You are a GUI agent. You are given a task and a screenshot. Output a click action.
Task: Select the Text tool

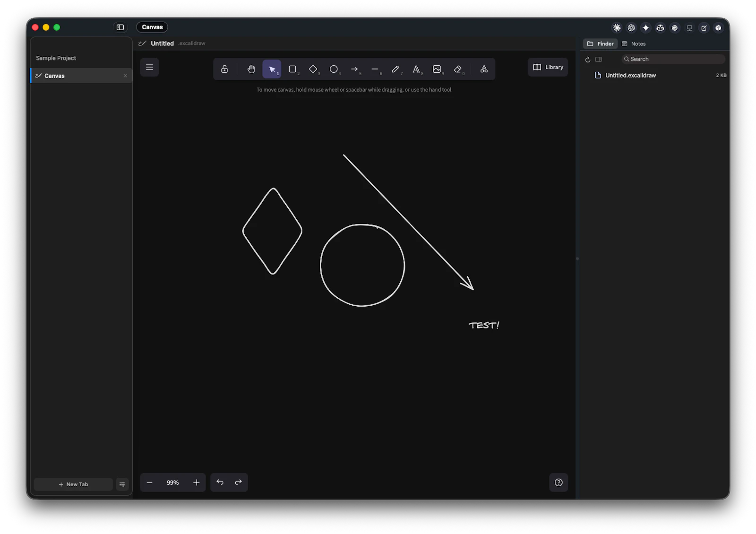[416, 69]
